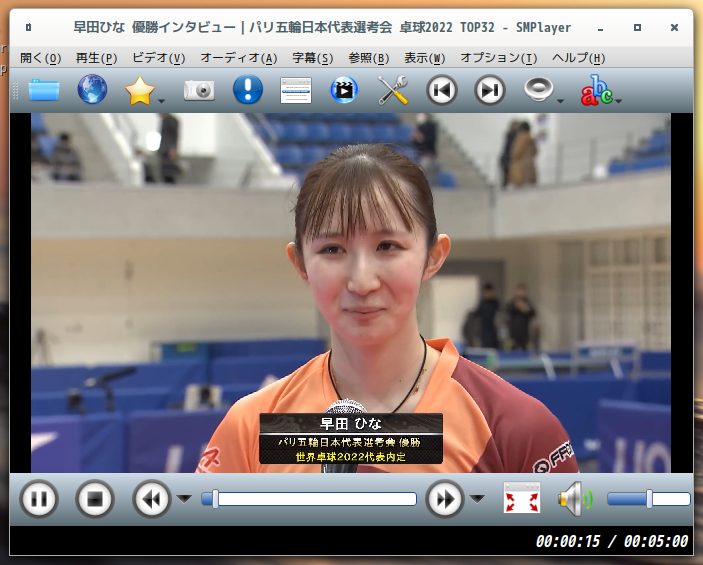Skip to next playlist item
This screenshot has height=565, width=703.
click(490, 90)
